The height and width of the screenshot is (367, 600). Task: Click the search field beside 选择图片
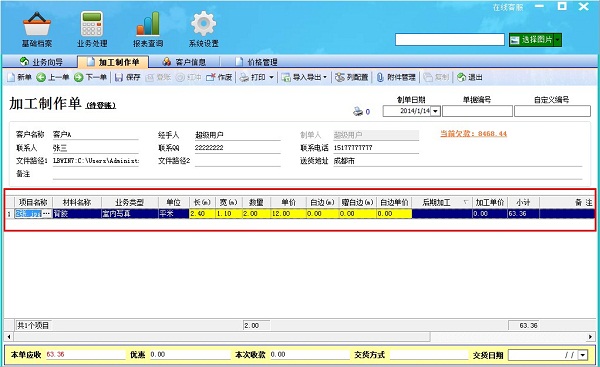[450, 39]
